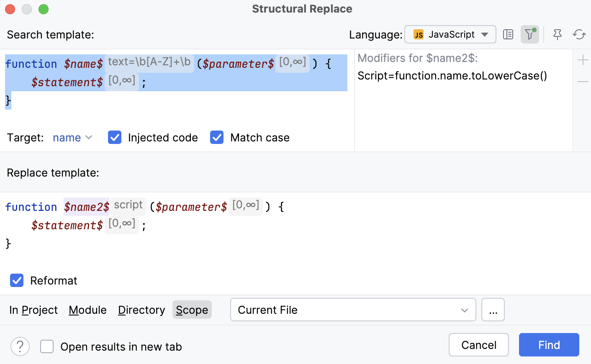Image resolution: width=591 pixels, height=364 pixels.
Task: Remove the modifier with the minus icon
Action: pos(583,82)
